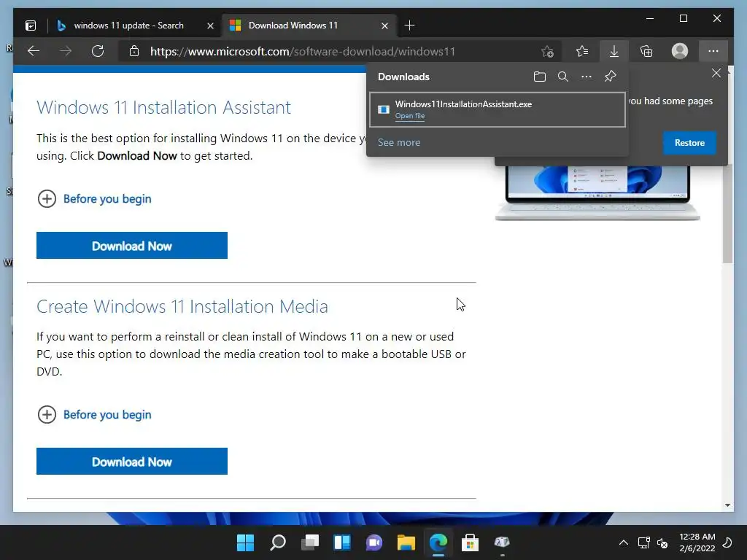This screenshot has width=747, height=560.
Task: Expand Before you begin under Installation Assistant
Action: click(94, 198)
